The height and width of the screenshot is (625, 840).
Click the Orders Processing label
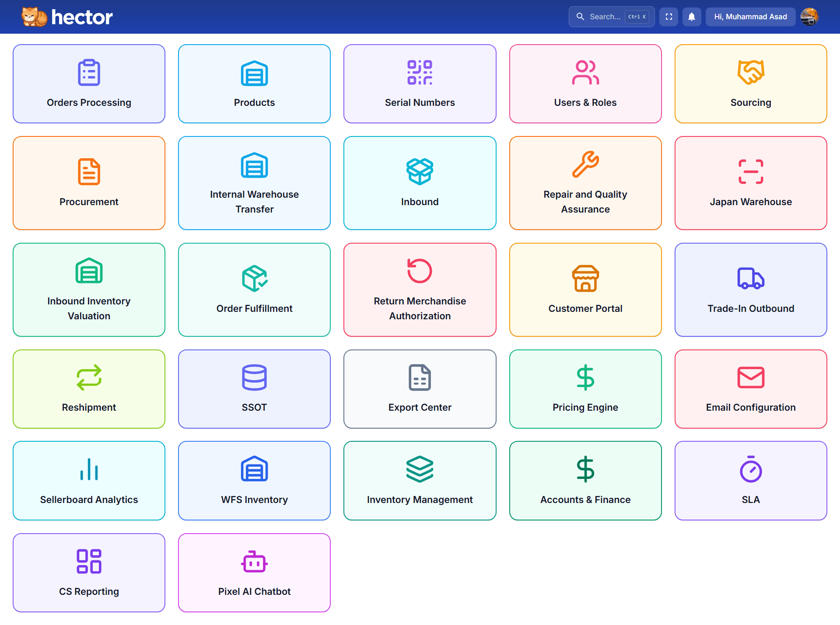click(89, 102)
